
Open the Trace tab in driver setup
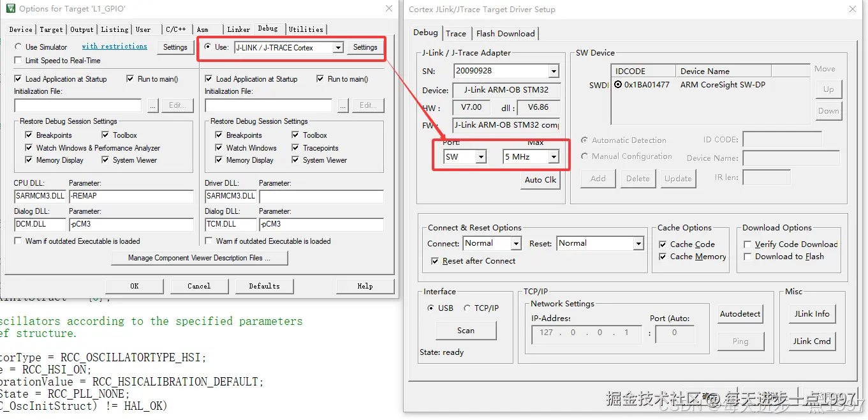click(456, 33)
